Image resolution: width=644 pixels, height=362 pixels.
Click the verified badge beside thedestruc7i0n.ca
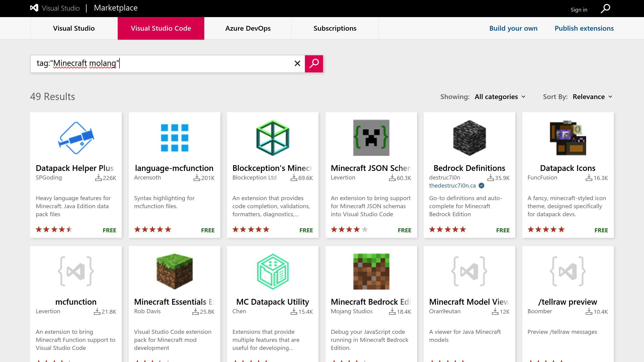point(481,186)
